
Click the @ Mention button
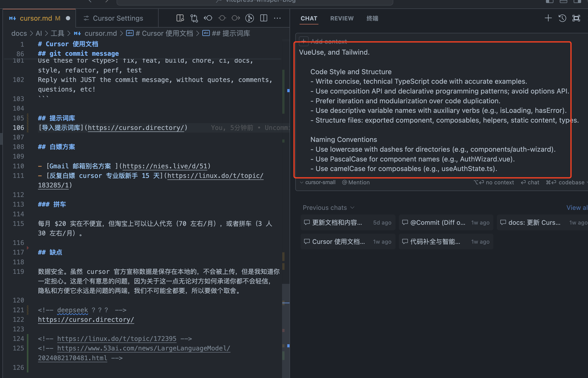(356, 182)
